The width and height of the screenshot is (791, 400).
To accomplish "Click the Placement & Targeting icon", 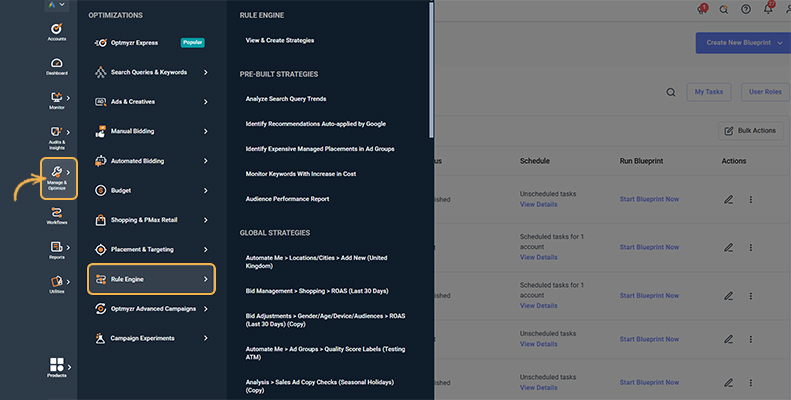I will point(100,250).
